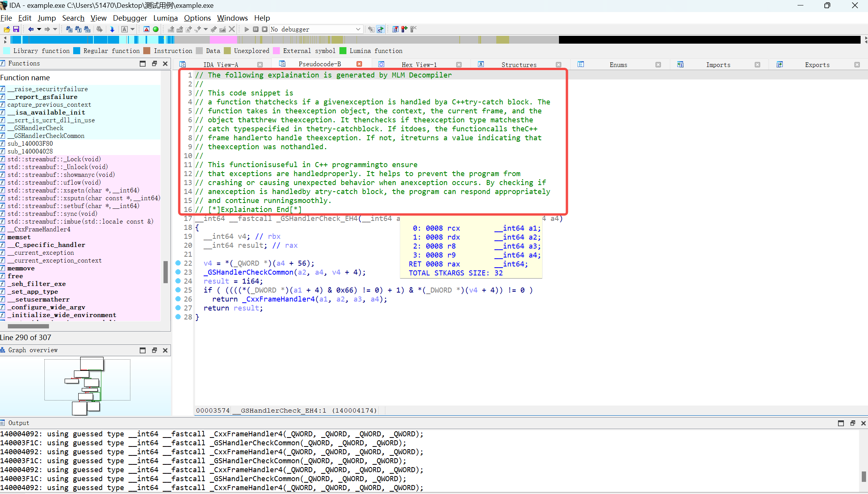Click _GSHandlerCheckCommon call on line 23
868x494 pixels.
(248, 272)
